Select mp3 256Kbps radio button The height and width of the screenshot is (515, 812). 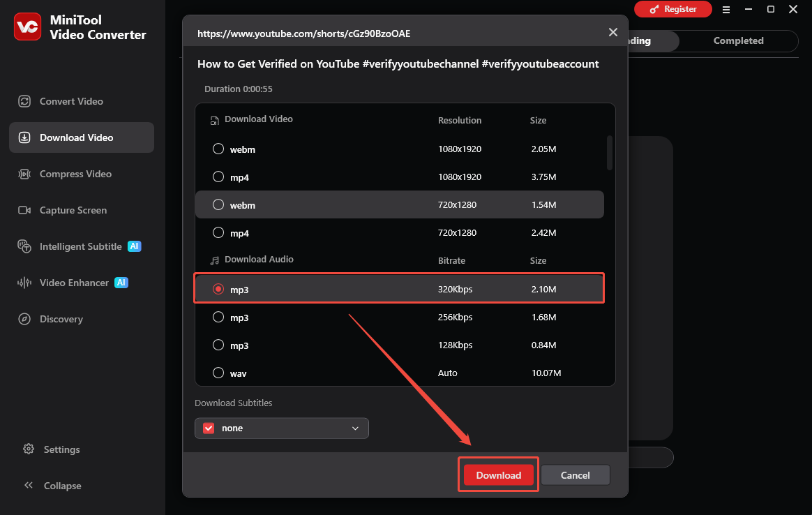tap(218, 317)
